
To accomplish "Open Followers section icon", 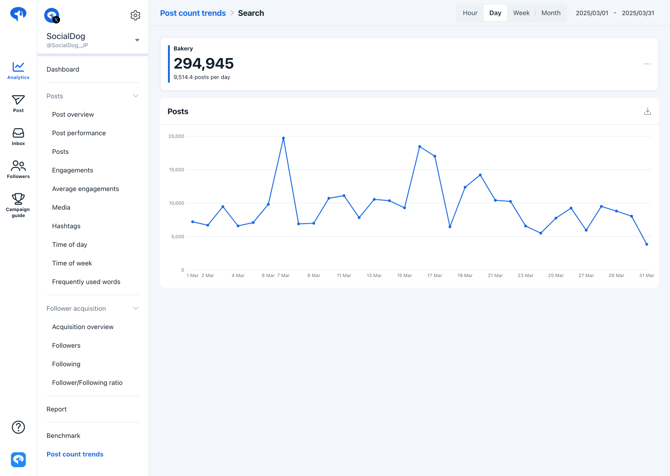I will point(18,169).
